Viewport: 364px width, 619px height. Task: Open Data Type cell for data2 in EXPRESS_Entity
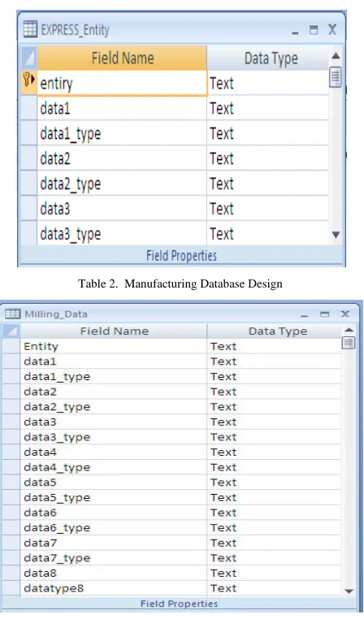(x=267, y=158)
